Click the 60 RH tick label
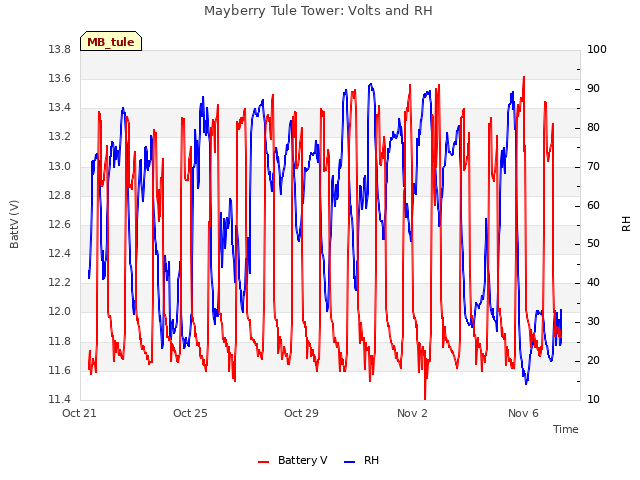 (x=593, y=205)
